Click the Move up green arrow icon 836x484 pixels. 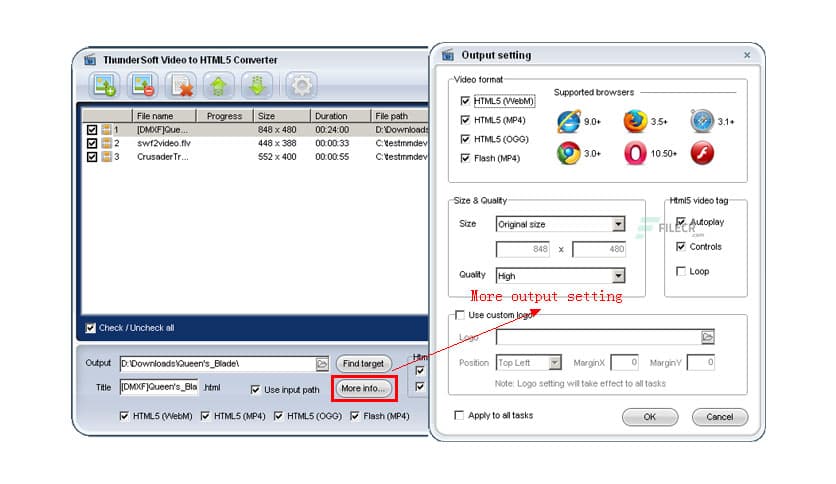click(219, 85)
